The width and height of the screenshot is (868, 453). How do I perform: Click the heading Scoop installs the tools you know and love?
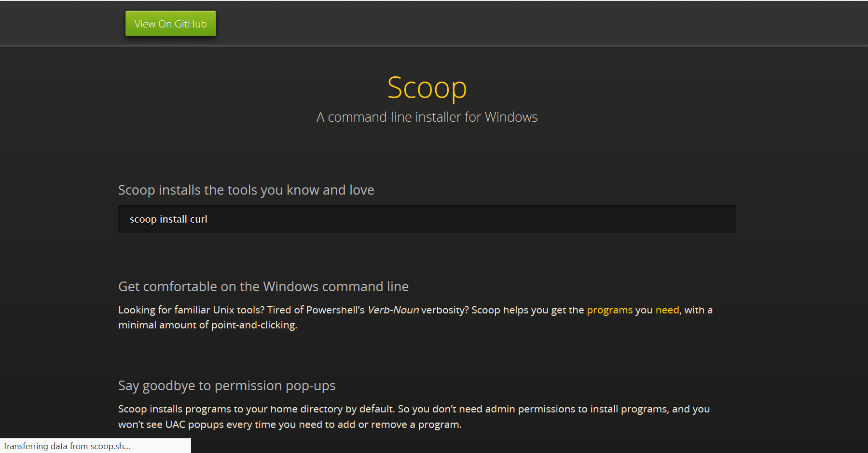246,190
